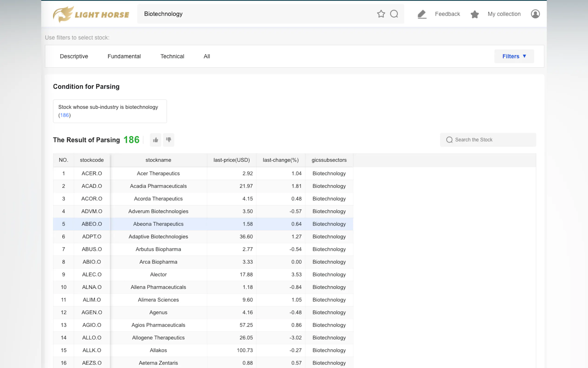588x368 pixels.
Task: Click the outline star favorite icon
Action: tap(381, 14)
